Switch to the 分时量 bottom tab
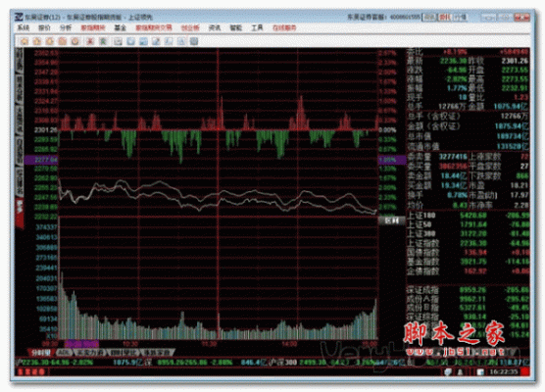 coord(40,353)
